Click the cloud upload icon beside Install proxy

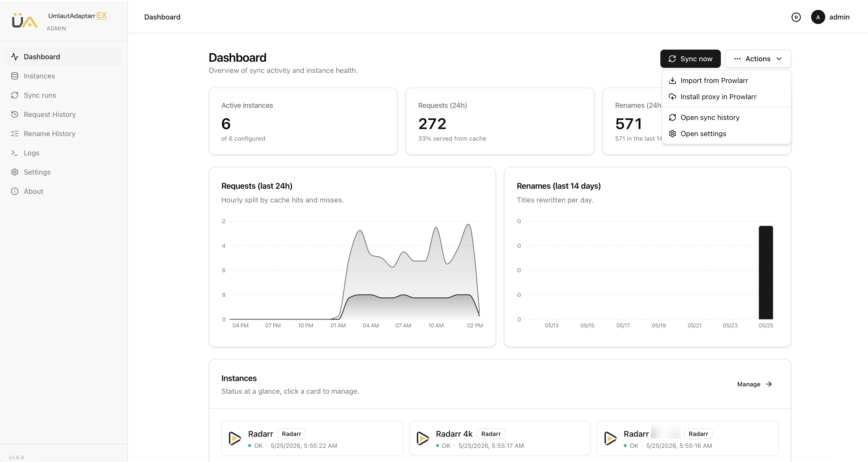pos(672,97)
